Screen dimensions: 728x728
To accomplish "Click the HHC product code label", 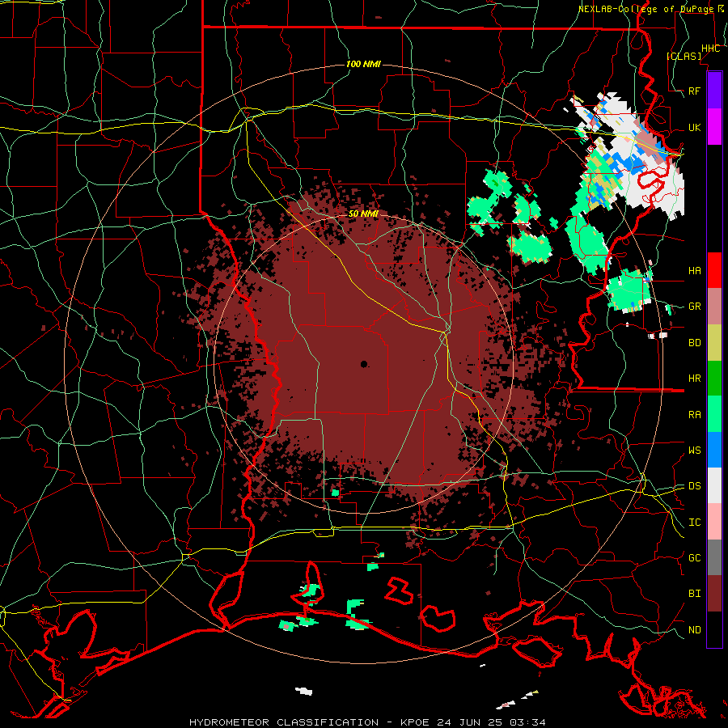I will tap(710, 49).
